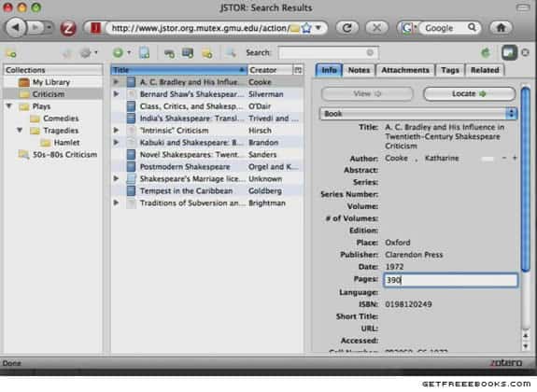Click the red Zotero Z toolbar icon

(68, 28)
